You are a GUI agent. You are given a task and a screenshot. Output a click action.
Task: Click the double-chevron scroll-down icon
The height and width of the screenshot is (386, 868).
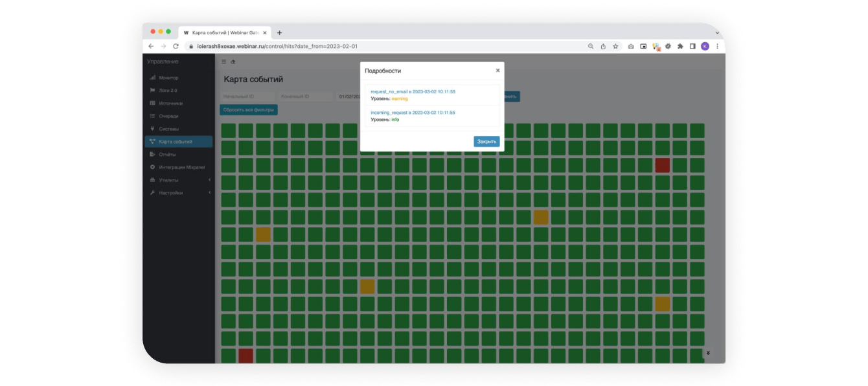708,353
